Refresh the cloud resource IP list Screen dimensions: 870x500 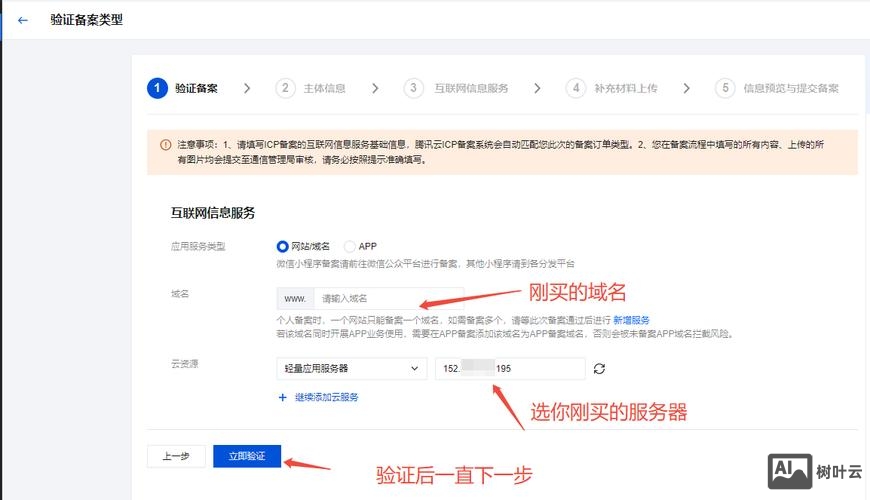(599, 368)
